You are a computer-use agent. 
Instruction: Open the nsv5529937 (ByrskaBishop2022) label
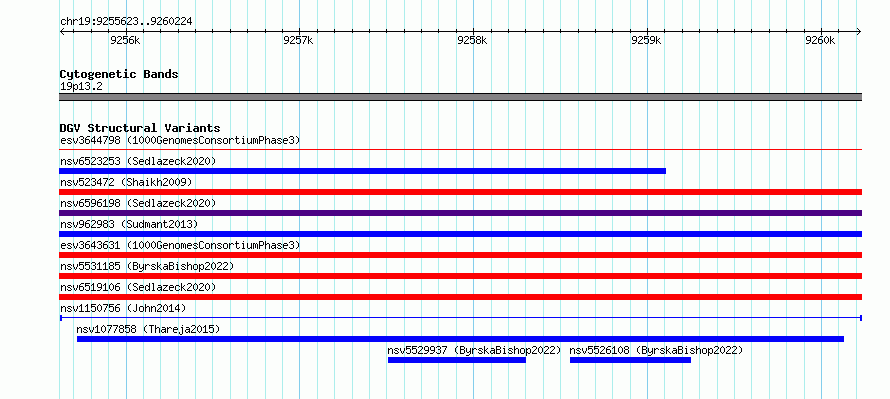pos(475,350)
